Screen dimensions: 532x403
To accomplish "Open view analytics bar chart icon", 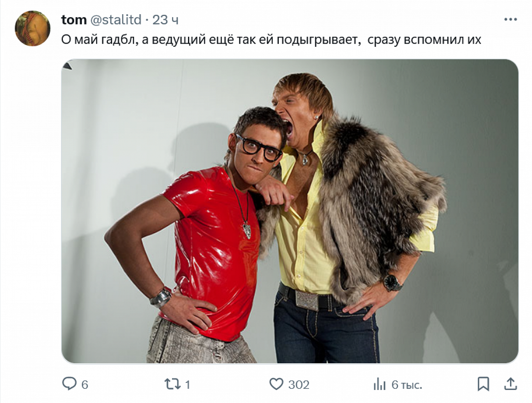I will 379,384.
